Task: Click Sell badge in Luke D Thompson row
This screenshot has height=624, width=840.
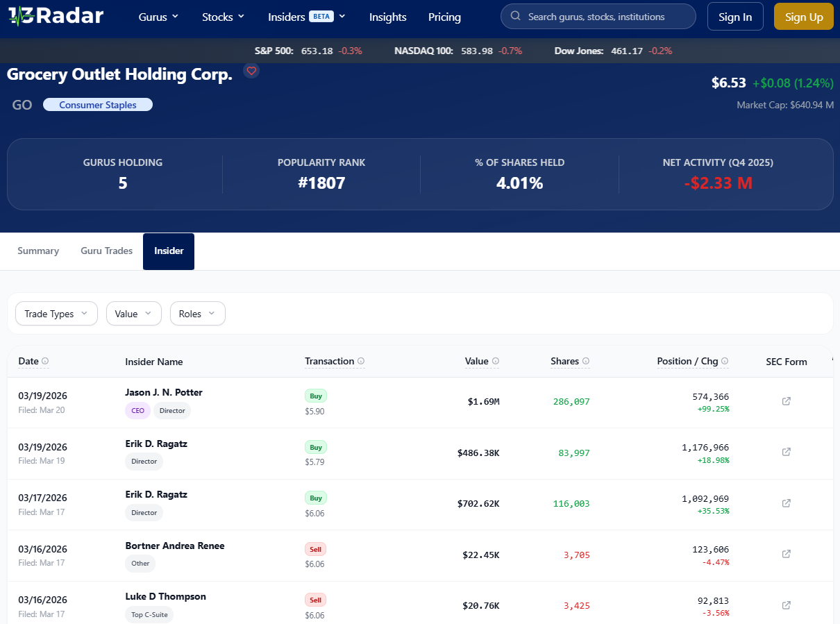Action: tap(316, 600)
